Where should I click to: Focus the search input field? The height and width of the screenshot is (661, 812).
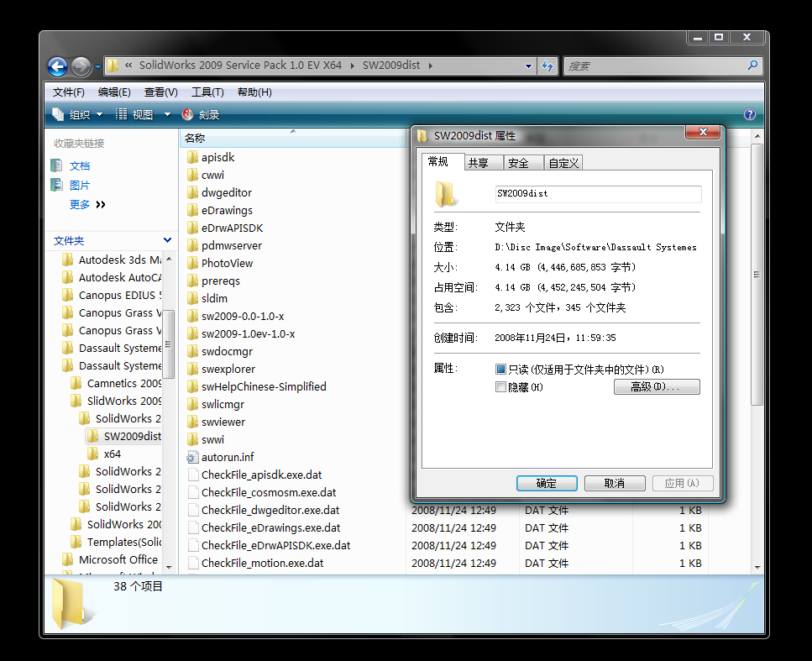pos(655,66)
